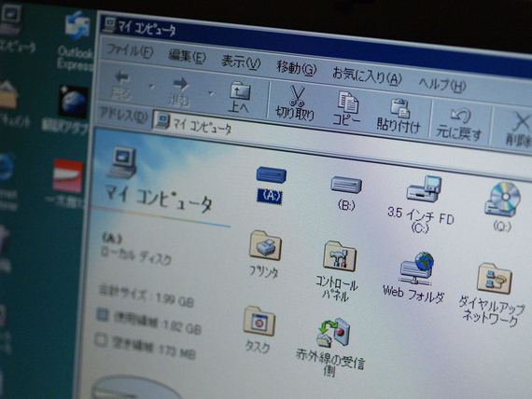532x399 pixels.
Task: Click the red-and-white desktop icon
Action: (x=68, y=176)
